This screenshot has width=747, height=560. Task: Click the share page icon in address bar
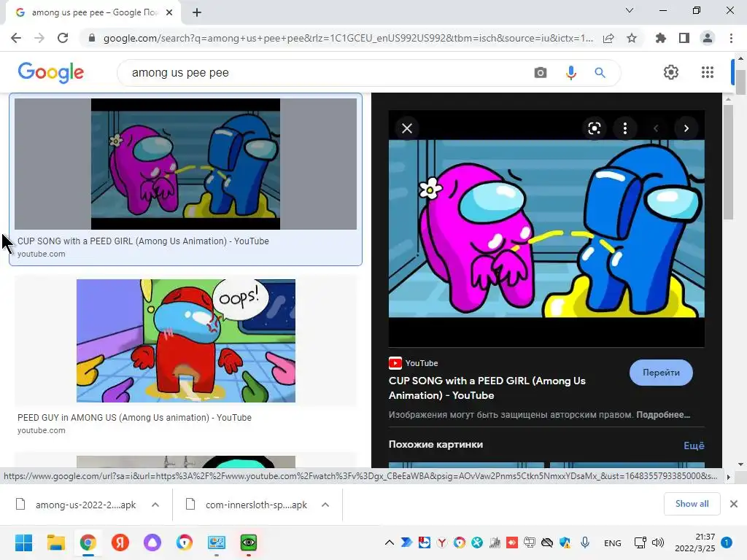[608, 38]
